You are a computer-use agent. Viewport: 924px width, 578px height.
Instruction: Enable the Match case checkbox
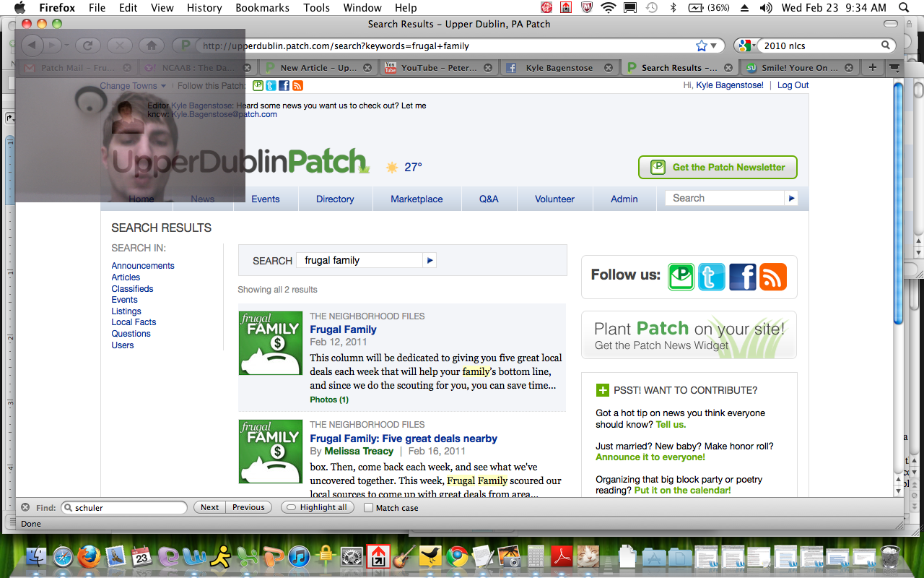(369, 508)
